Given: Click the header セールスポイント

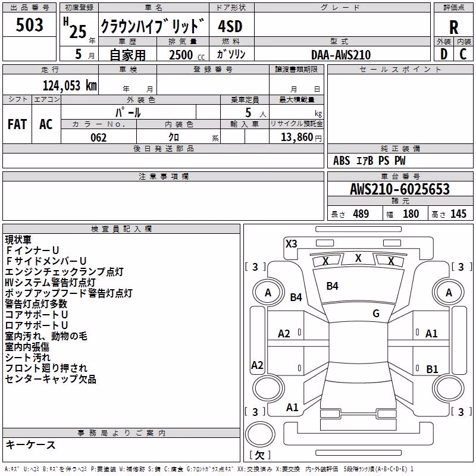Looking at the screenshot, I should [x=400, y=69].
